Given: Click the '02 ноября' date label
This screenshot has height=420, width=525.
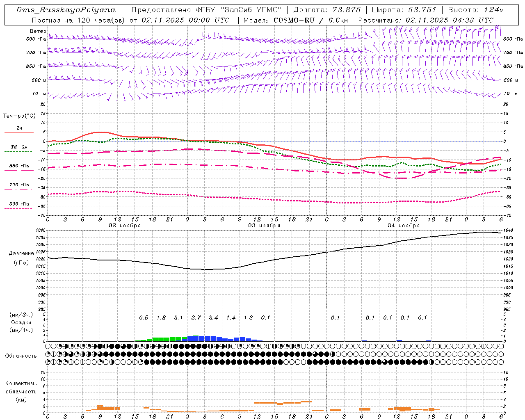Looking at the screenshot, I should pyautogui.click(x=125, y=225).
